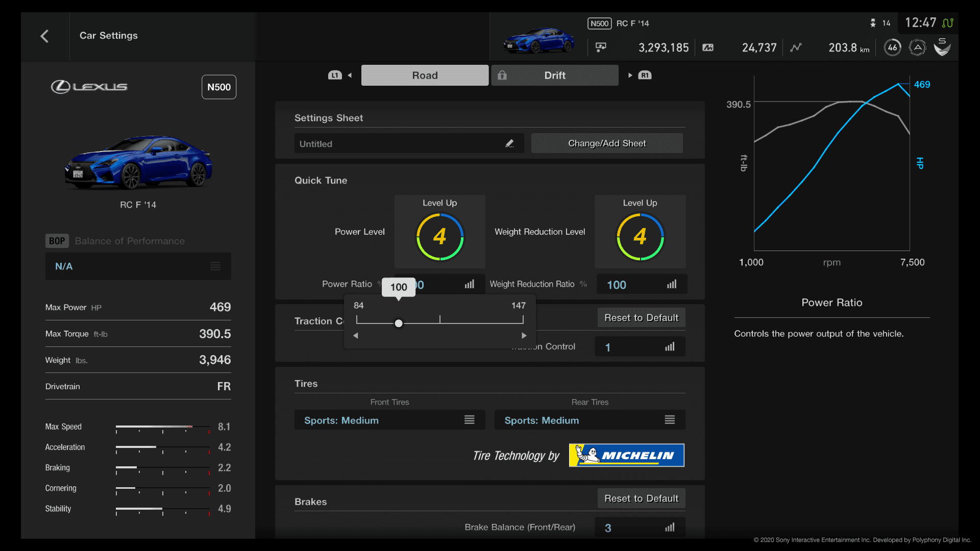The width and height of the screenshot is (980, 551).
Task: Increase power ratio with right slider arrow
Action: (524, 336)
